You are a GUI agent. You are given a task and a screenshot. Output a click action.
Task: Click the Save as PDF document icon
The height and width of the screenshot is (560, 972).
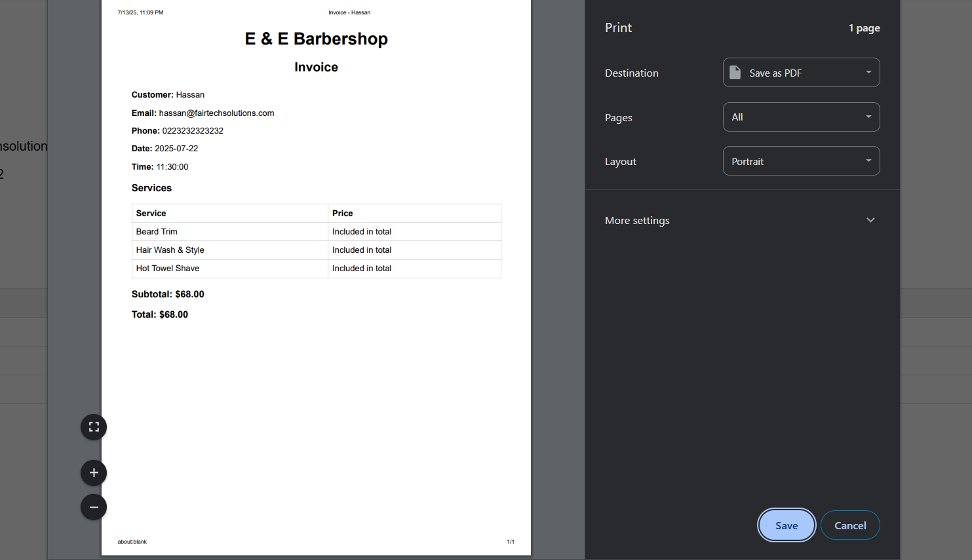pos(735,72)
